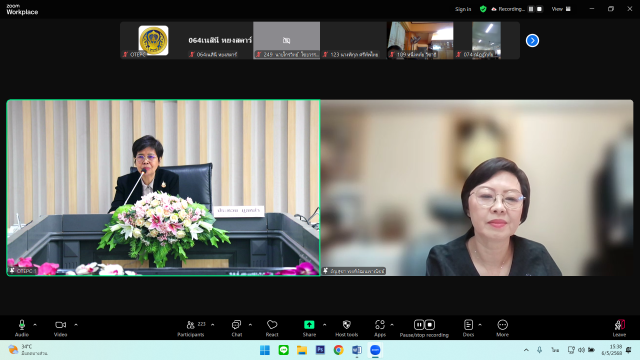Open Google Chrome from taskbar
The height and width of the screenshot is (360, 640).
coord(338,350)
